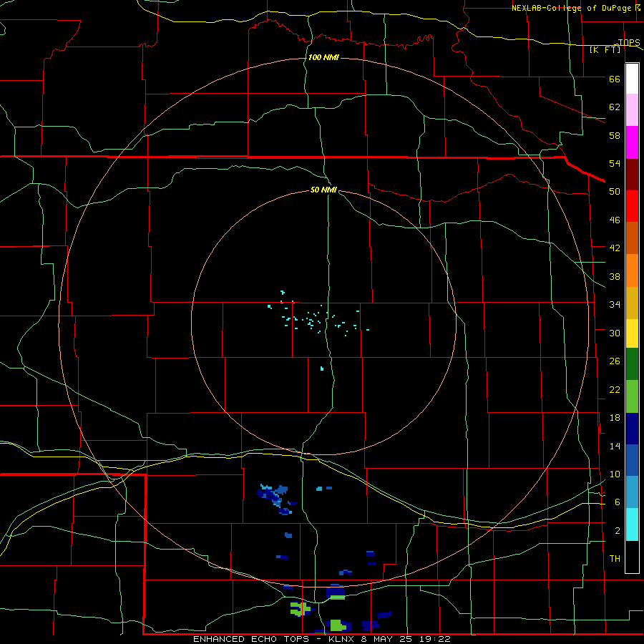This screenshot has height=644, width=644.
Task: Select the bright red legend swatch
Action: [632, 206]
